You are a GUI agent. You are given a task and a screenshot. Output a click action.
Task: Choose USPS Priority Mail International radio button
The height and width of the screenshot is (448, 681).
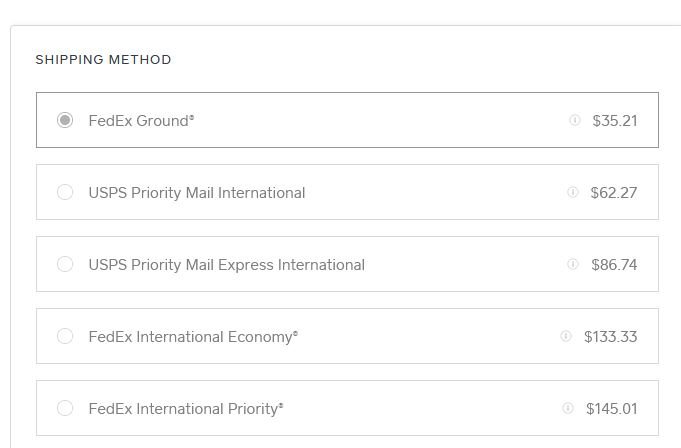[65, 192]
